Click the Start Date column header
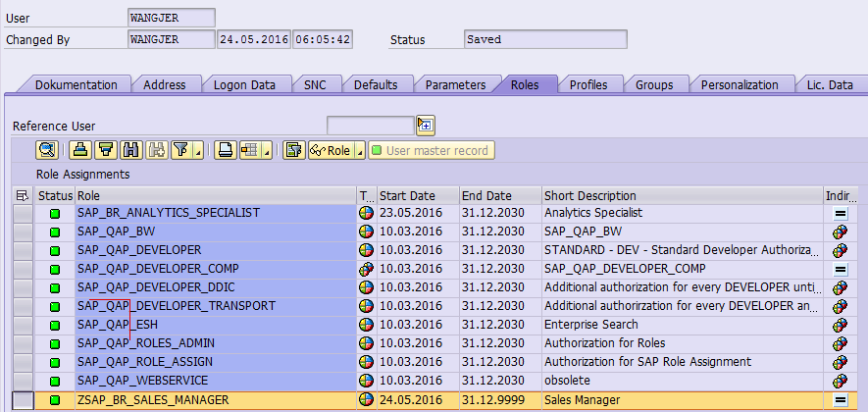Image resolution: width=868 pixels, height=412 pixels. click(x=418, y=195)
